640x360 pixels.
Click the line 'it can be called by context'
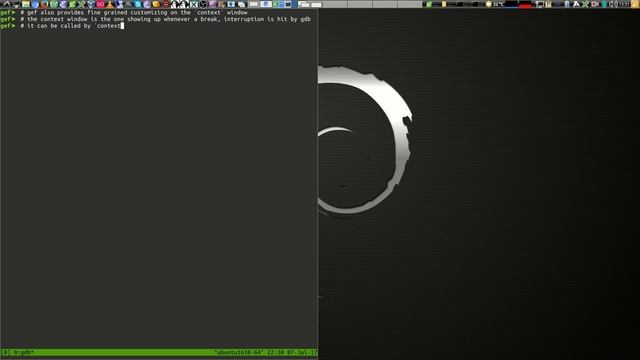(71, 26)
